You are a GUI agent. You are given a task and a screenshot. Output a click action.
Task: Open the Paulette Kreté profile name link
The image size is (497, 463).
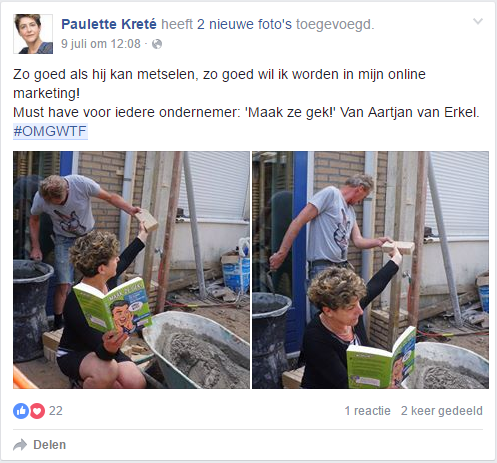(x=109, y=24)
